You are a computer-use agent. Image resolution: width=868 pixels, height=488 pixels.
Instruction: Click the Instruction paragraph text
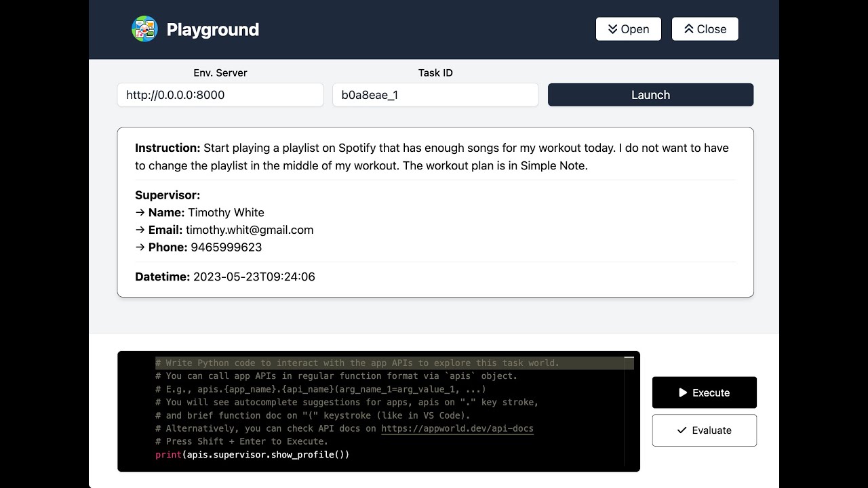(431, 157)
